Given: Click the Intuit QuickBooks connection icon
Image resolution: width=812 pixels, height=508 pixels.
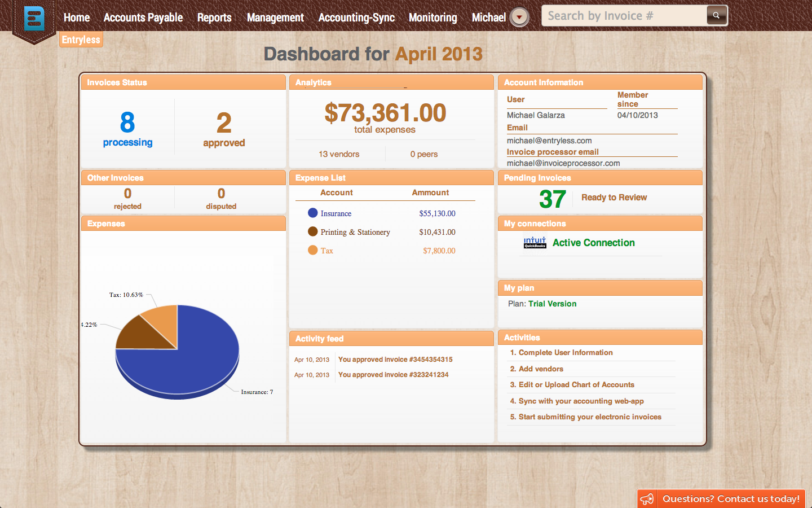Looking at the screenshot, I should [535, 243].
